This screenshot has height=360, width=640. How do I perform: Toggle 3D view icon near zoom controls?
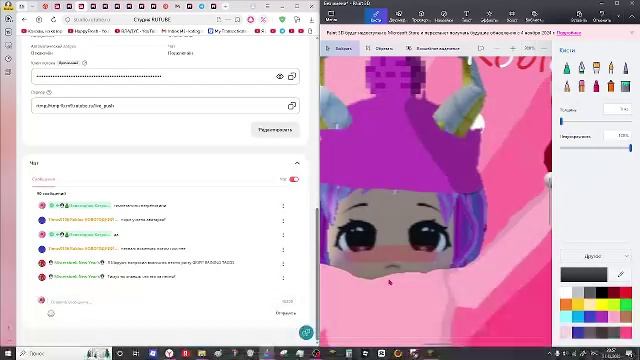pyautogui.click(x=481, y=48)
